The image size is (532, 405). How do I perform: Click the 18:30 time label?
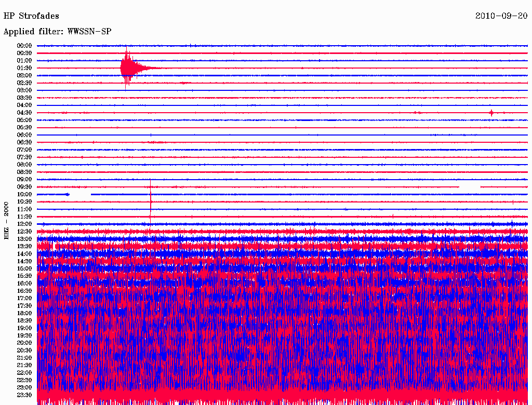click(24, 320)
